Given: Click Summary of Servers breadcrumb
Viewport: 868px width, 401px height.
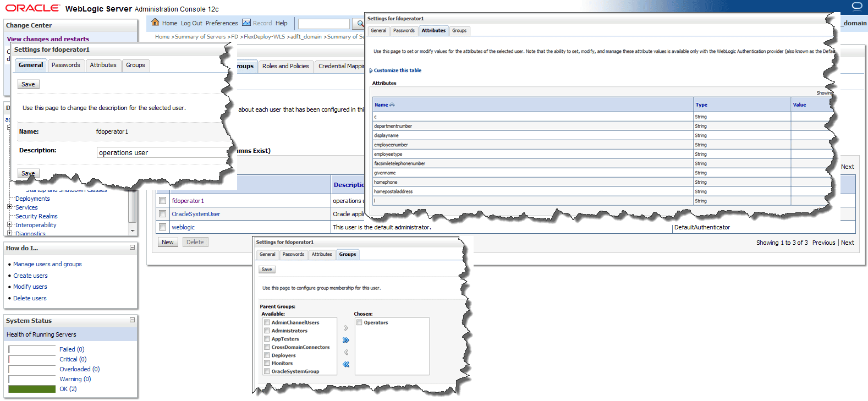Looking at the screenshot, I should (200, 37).
